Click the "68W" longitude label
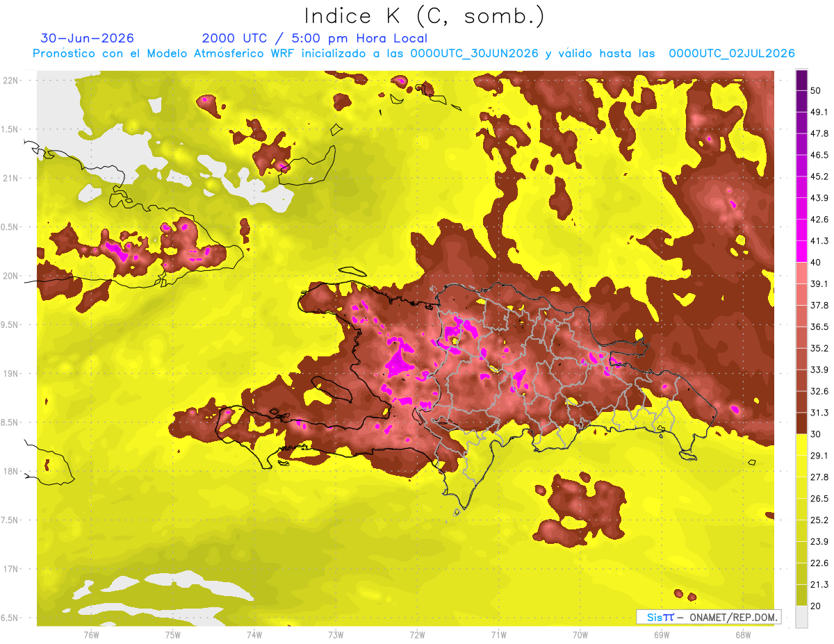The height and width of the screenshot is (644, 834). (743, 634)
